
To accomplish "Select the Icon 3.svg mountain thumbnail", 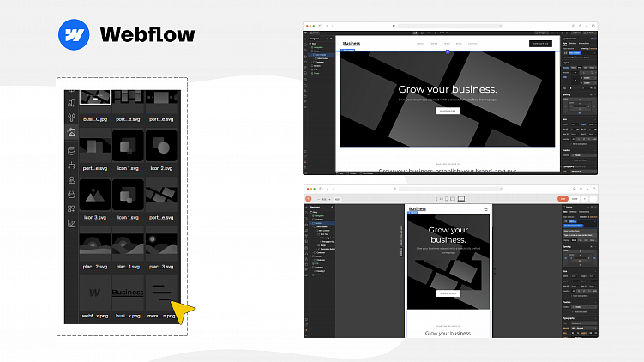I will (x=95, y=195).
